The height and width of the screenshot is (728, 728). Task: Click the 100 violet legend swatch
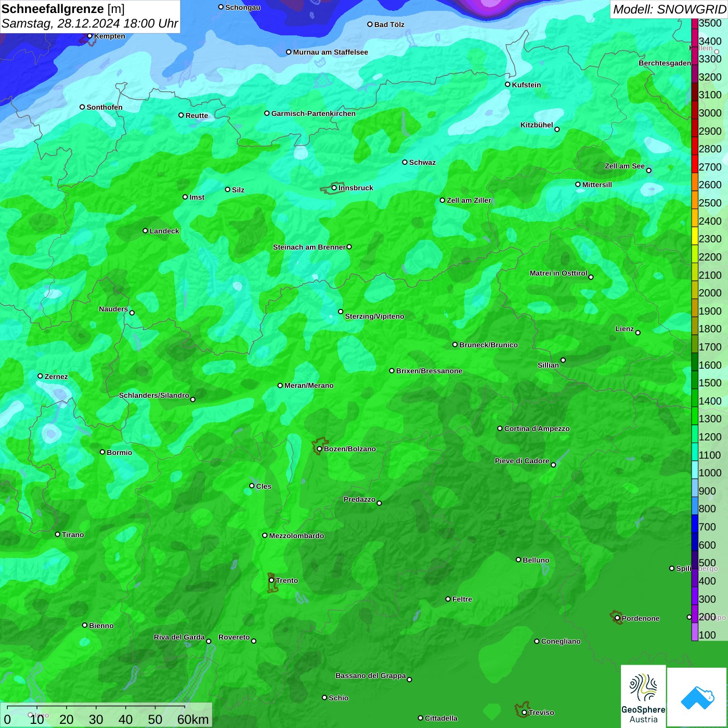(x=695, y=632)
